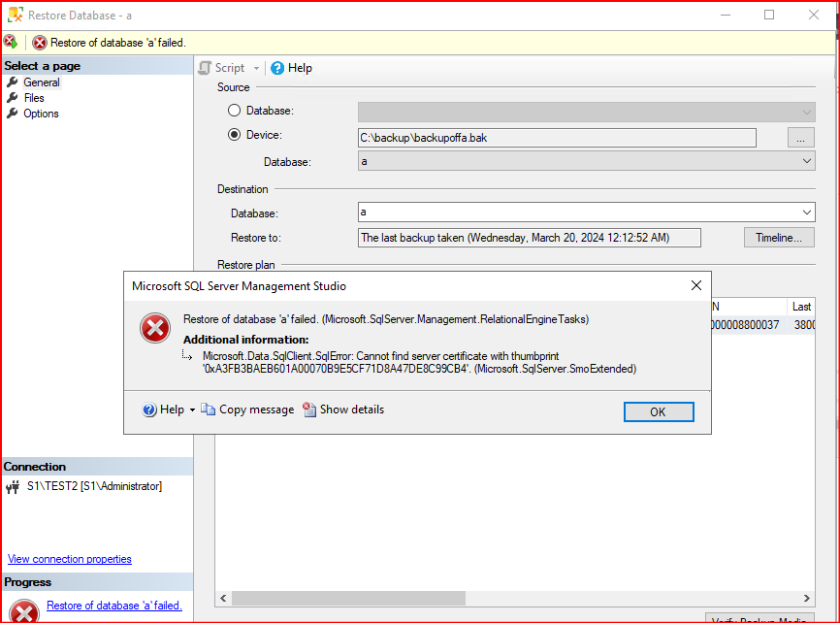840x623 pixels.
Task: Click the Script toolbar icon
Action: [x=205, y=68]
